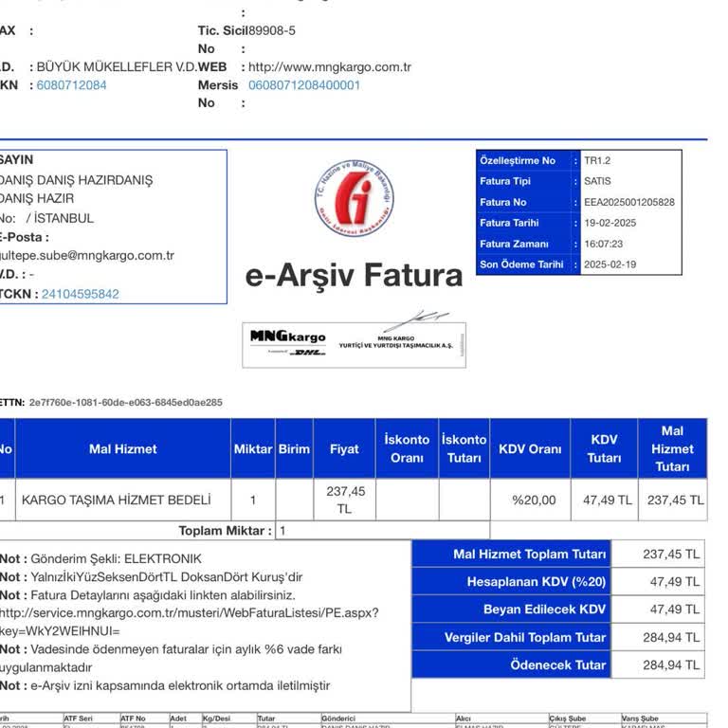Screen dimensions: 728x728
Task: Select the 'Ödenecek Tutar' label
Action: click(x=558, y=664)
